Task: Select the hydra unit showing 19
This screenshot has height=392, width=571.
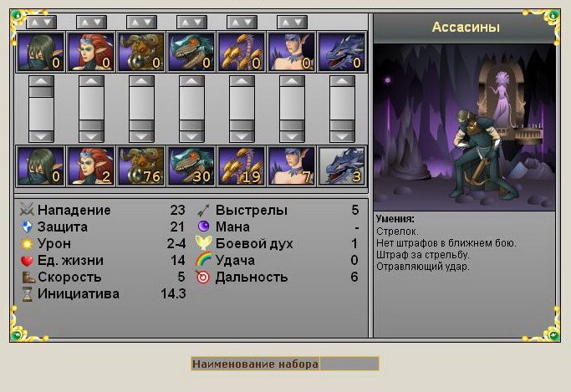Action: 242,166
